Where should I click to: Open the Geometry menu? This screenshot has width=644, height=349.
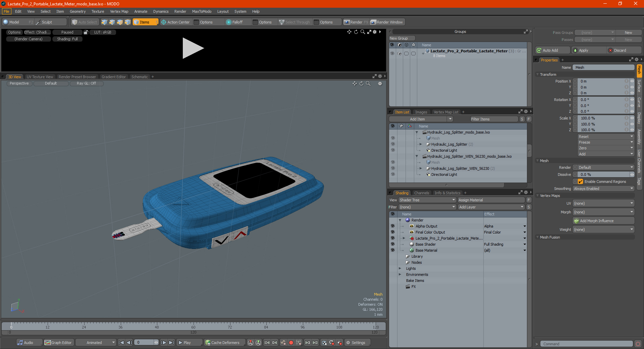77,11
